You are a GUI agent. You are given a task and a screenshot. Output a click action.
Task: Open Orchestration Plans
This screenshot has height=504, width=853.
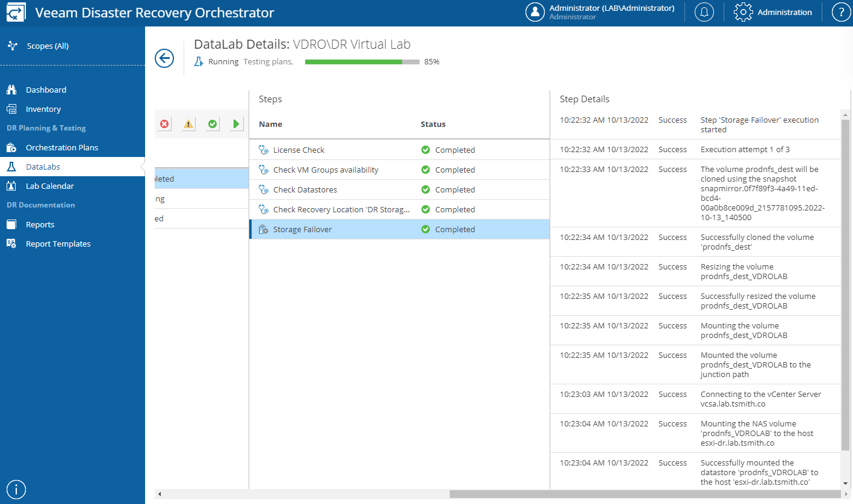tap(61, 147)
